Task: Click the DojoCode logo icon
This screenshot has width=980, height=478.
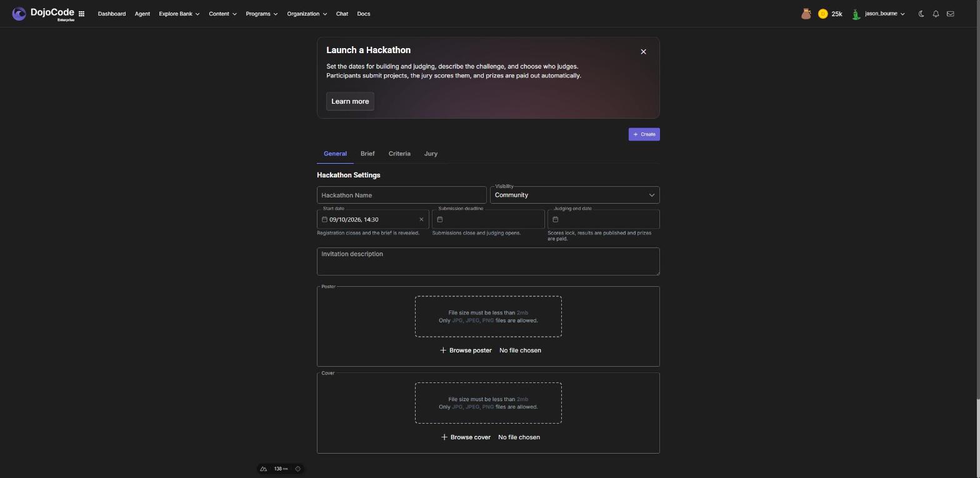Action: point(19,14)
